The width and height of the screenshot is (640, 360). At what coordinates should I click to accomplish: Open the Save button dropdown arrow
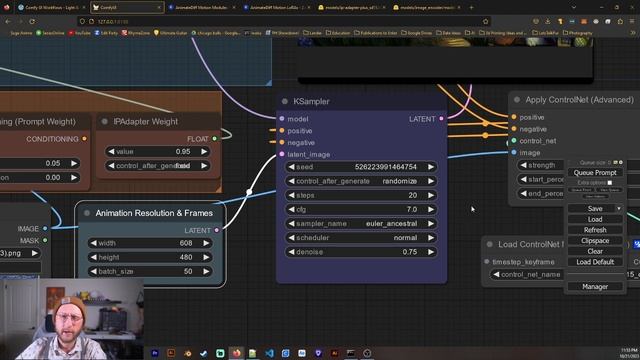[x=619, y=209]
